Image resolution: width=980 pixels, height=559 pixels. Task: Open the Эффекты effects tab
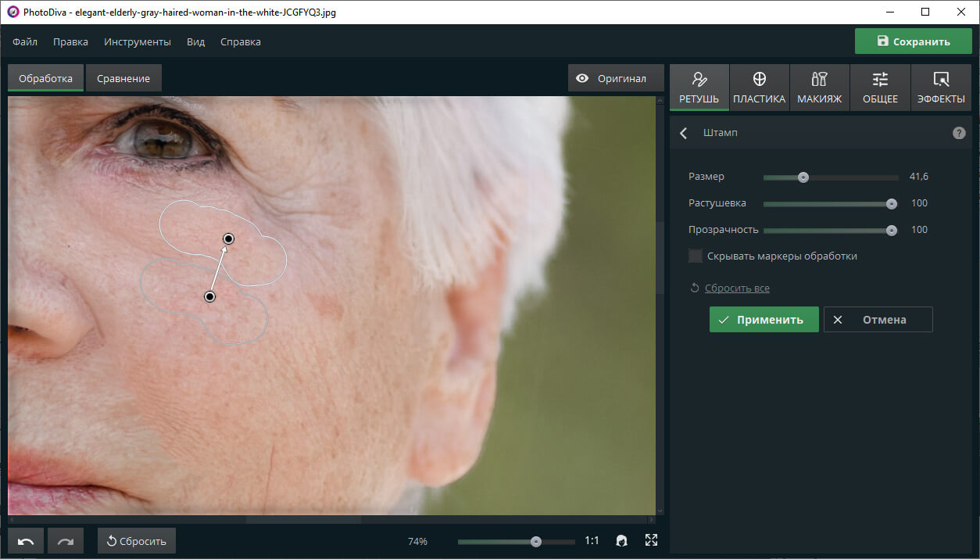(941, 88)
